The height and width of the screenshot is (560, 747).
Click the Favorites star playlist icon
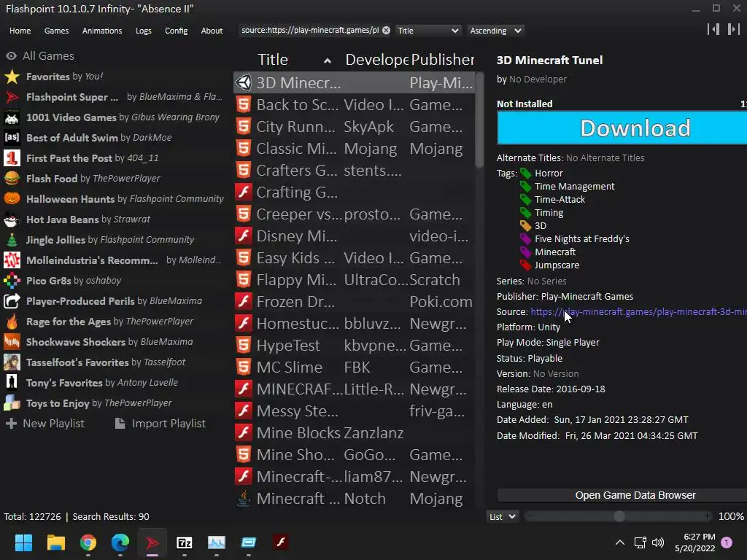(x=12, y=77)
